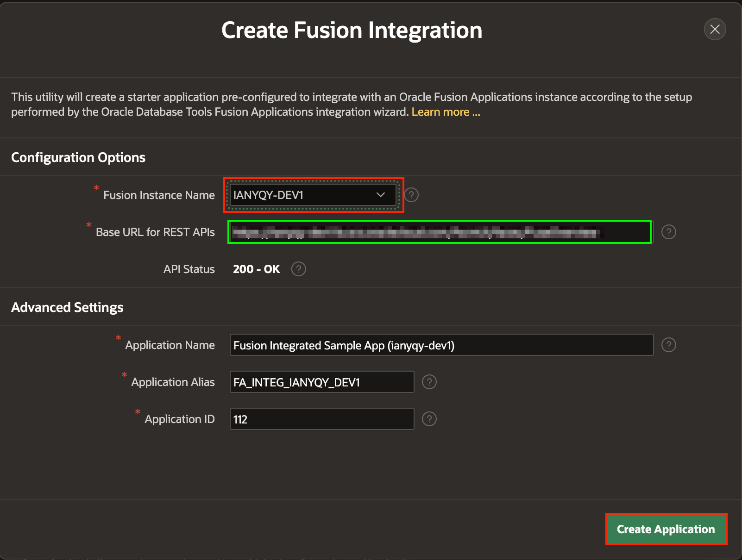Click the 200 - OK status text
742x560 pixels.
click(x=256, y=269)
